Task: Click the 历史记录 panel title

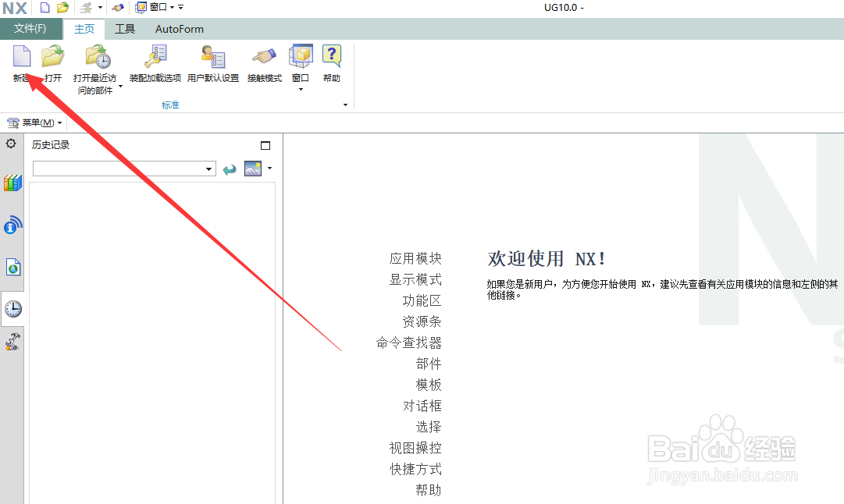Action: tap(51, 144)
